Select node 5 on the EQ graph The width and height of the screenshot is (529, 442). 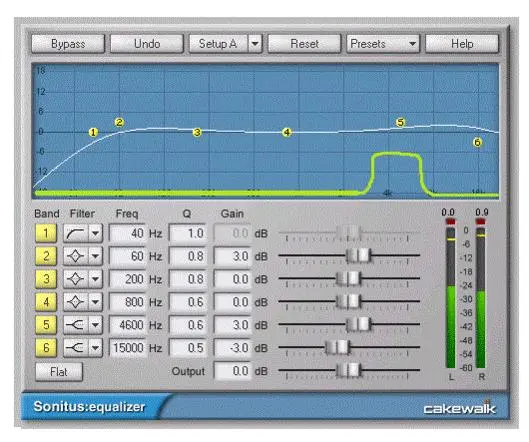pyautogui.click(x=400, y=122)
